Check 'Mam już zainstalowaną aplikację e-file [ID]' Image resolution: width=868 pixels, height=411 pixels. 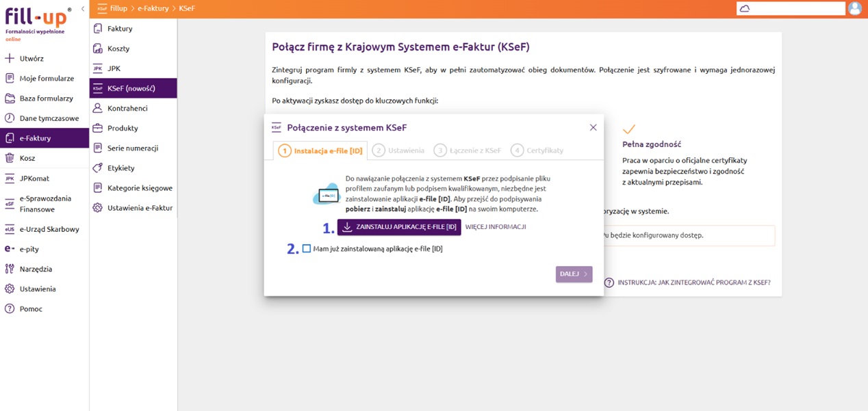(307, 249)
